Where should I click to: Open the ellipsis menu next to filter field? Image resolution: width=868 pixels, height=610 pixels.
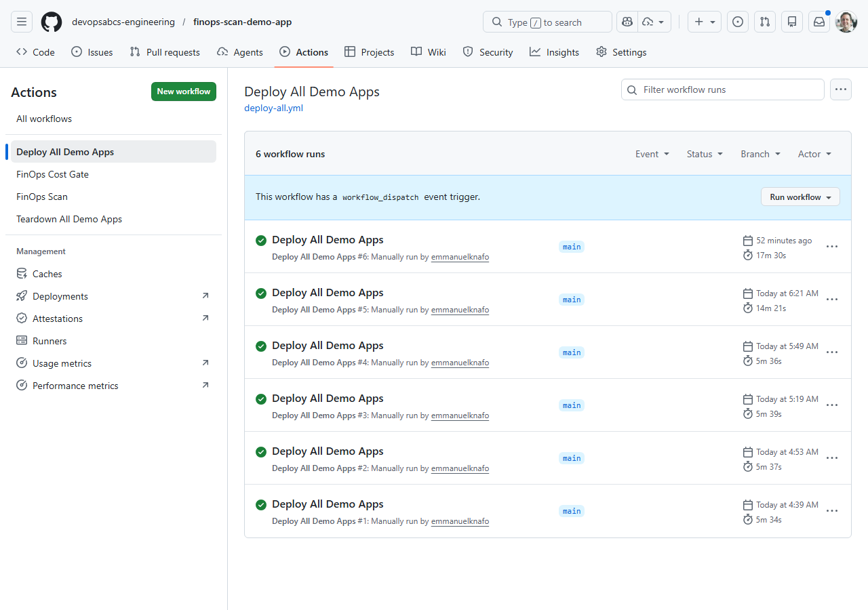pyautogui.click(x=840, y=89)
